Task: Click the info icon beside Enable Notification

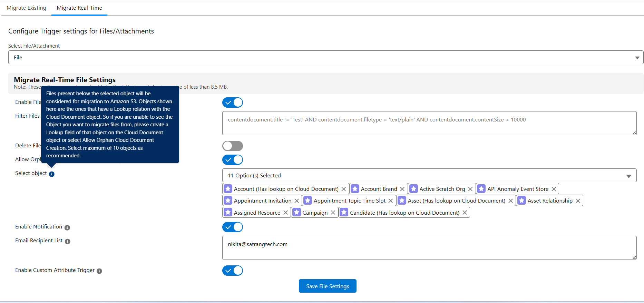Action: tap(67, 227)
